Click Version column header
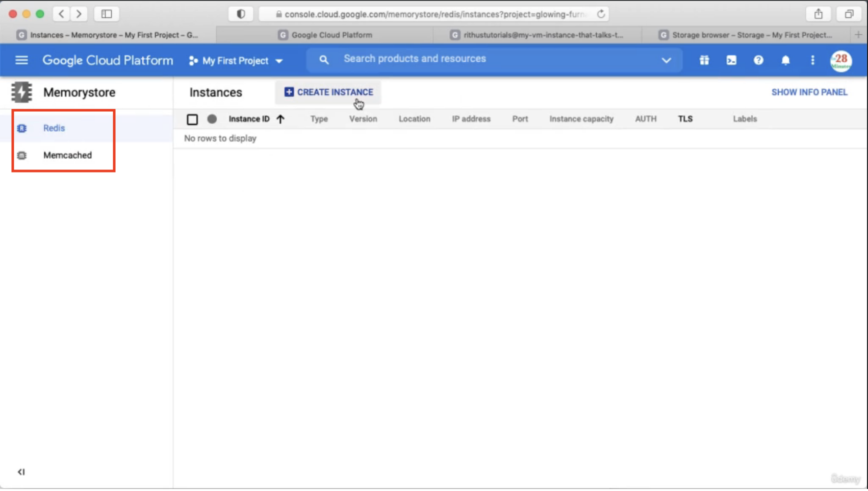Screen dimensions: 868x491 (363, 119)
